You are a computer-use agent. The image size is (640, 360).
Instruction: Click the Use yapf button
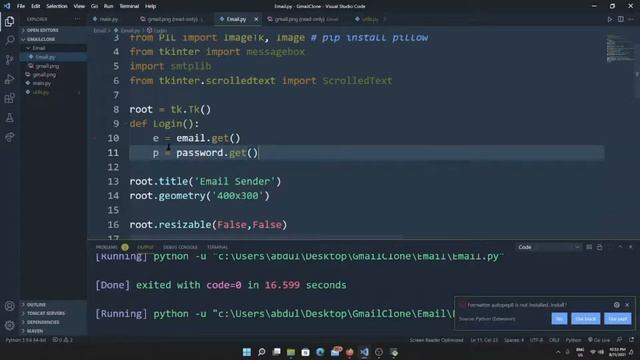point(618,319)
